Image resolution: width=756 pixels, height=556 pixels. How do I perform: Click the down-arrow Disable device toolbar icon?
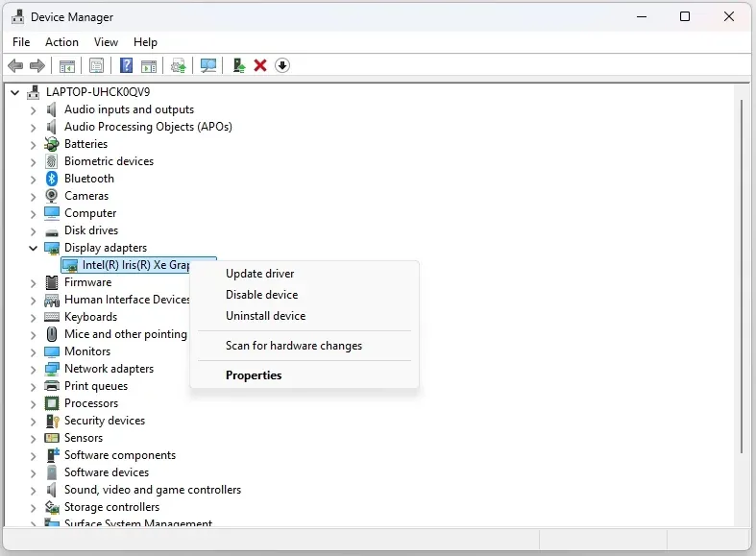click(282, 65)
